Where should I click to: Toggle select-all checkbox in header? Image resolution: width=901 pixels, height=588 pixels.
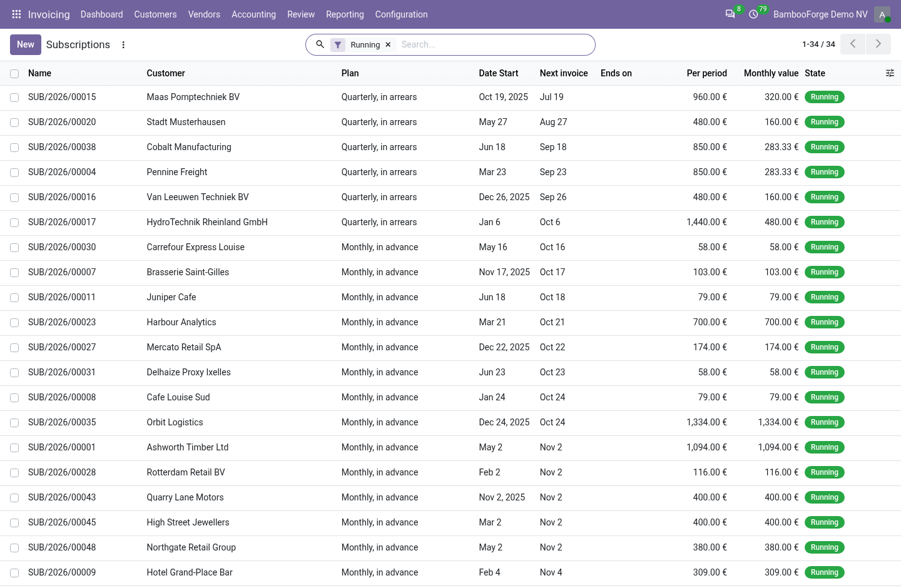pos(14,74)
